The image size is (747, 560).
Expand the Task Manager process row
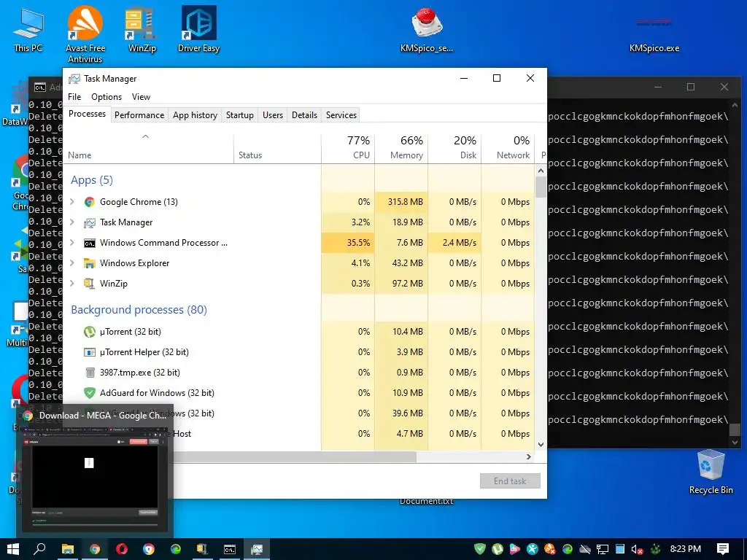point(72,222)
